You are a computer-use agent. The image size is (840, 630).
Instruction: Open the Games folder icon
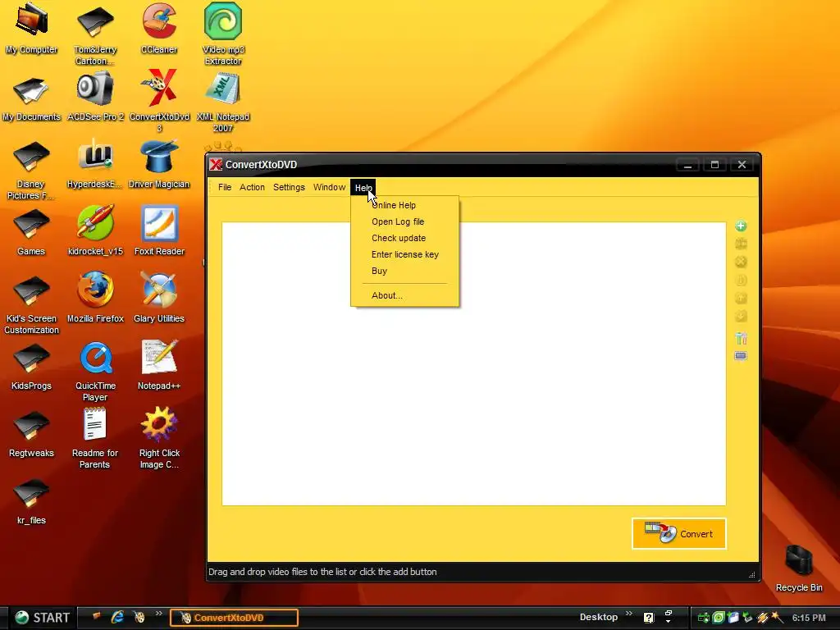(x=31, y=231)
